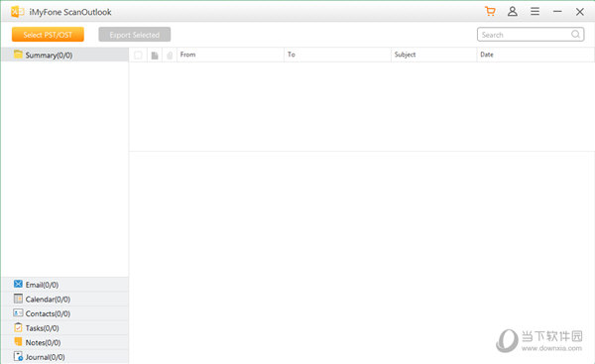This screenshot has height=364, width=595.
Task: Click the magnifier search icon
Action: click(575, 34)
